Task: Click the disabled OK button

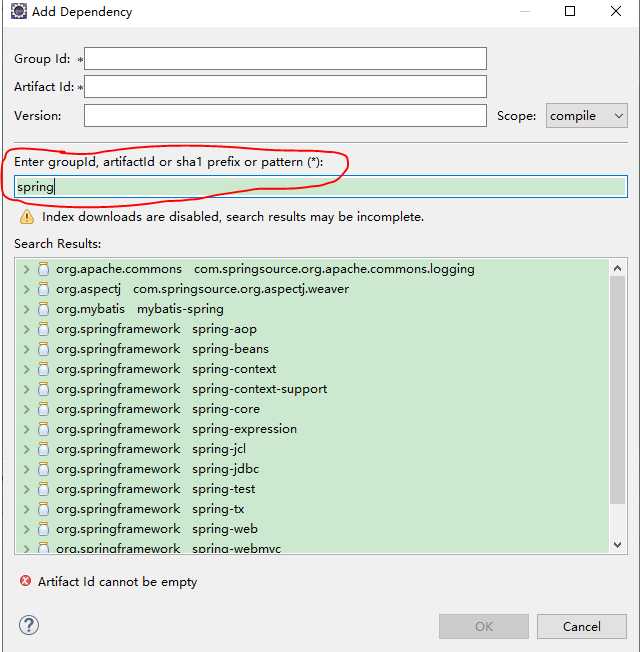Action: pyautogui.click(x=484, y=626)
